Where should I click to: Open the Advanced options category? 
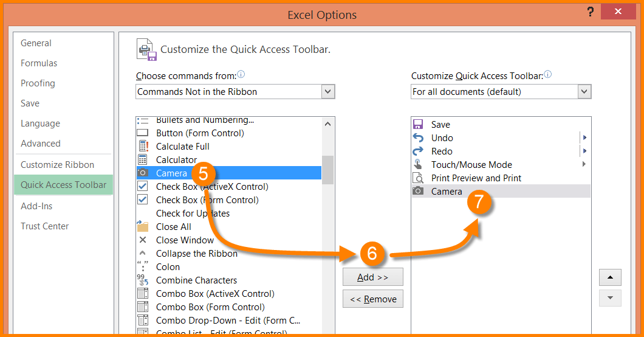point(41,144)
